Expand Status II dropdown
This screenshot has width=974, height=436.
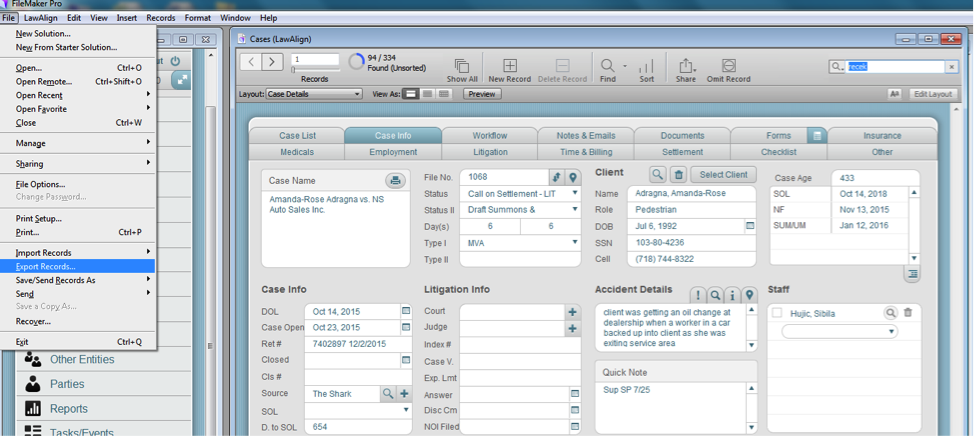click(x=575, y=209)
